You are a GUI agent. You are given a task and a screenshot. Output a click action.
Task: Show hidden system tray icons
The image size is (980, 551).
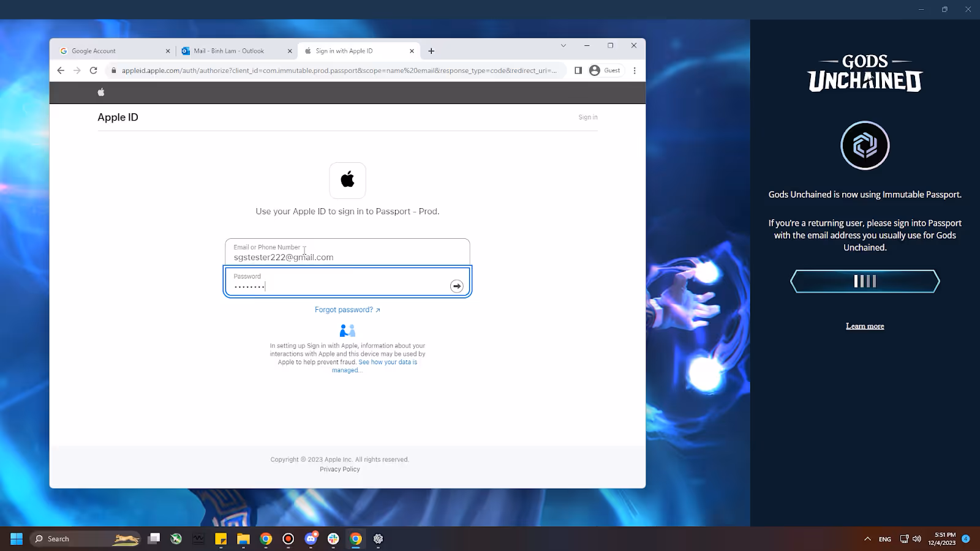(x=867, y=539)
